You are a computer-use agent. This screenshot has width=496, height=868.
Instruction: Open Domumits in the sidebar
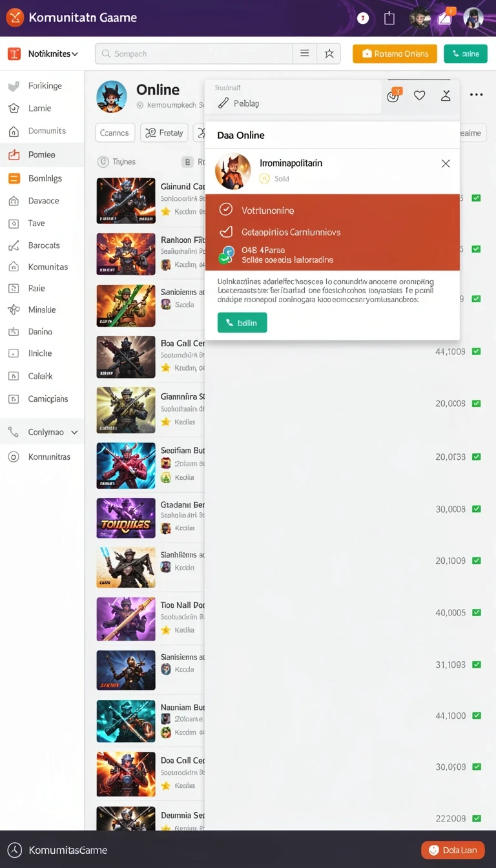pyautogui.click(x=42, y=131)
